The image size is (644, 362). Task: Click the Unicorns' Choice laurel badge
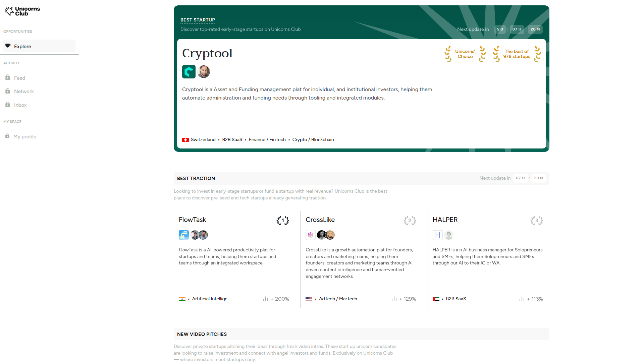click(465, 54)
